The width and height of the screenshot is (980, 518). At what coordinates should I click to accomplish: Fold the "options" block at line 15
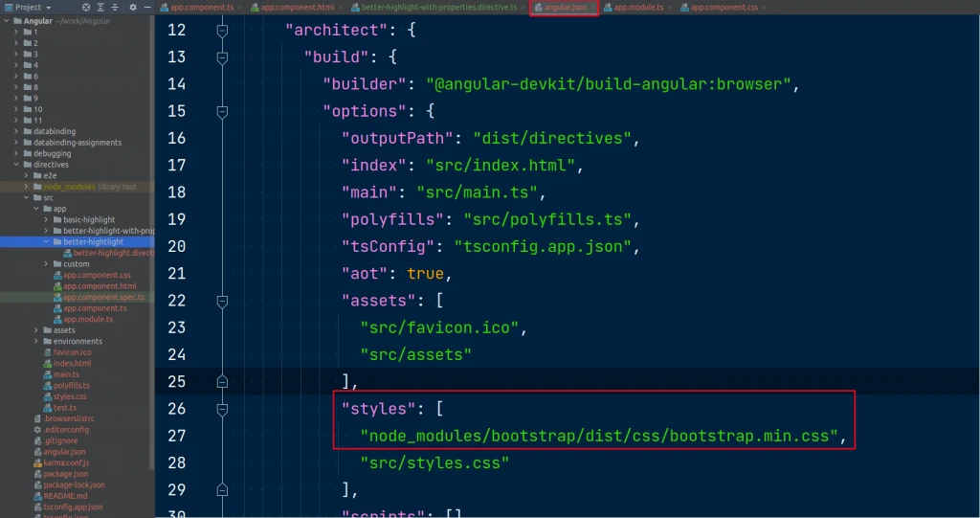[x=222, y=112]
